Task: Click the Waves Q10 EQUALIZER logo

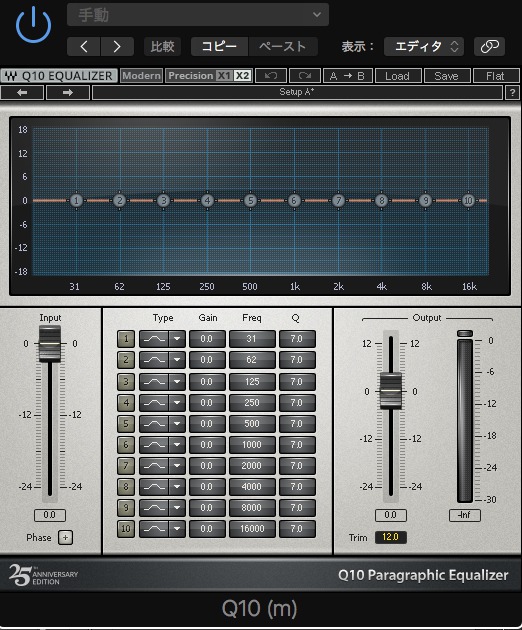Action: (x=59, y=76)
